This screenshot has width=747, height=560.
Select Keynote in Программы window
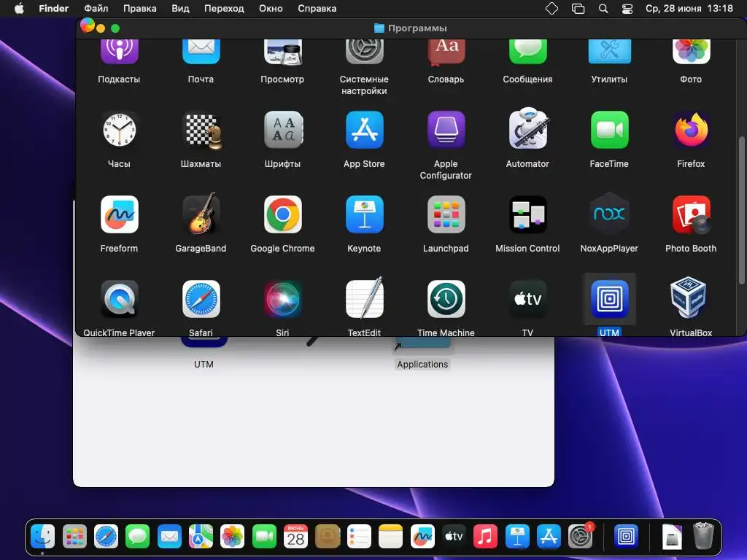click(365, 214)
